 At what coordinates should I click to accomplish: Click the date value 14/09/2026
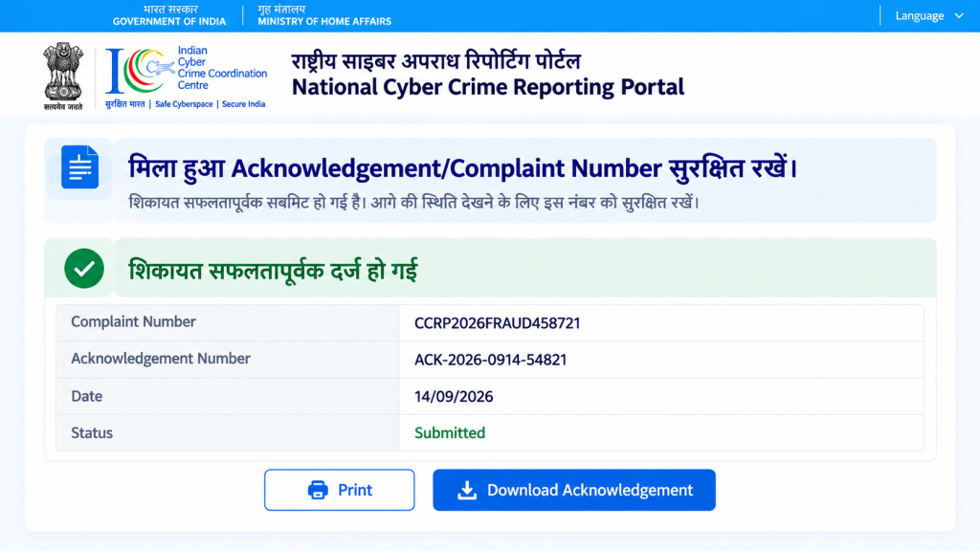coord(454,397)
